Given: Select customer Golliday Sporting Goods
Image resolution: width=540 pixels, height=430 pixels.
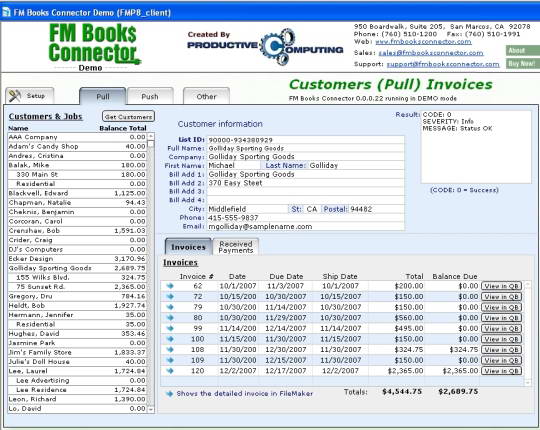Looking at the screenshot, I should [77, 268].
